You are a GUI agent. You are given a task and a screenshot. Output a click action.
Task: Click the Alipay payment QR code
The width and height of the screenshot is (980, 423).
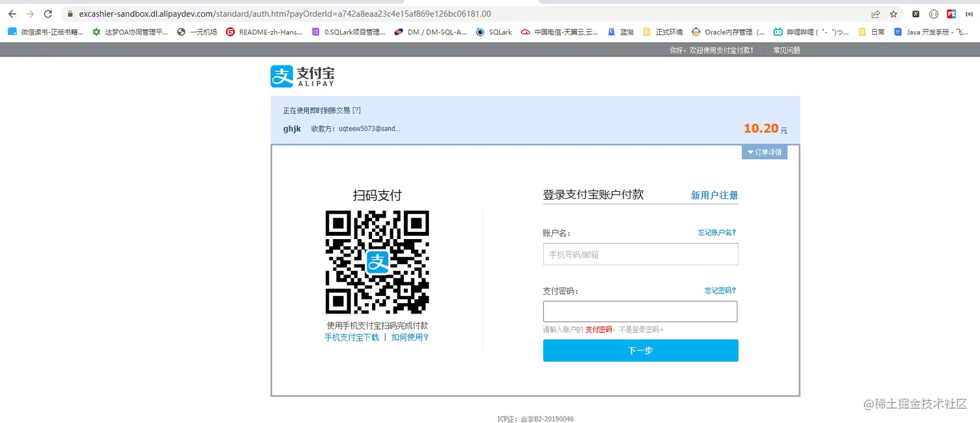click(x=377, y=262)
